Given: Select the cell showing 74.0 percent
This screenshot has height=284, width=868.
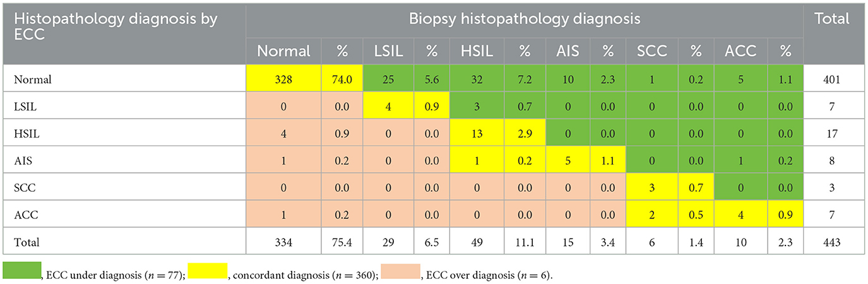Looking at the screenshot, I should pos(343,80).
